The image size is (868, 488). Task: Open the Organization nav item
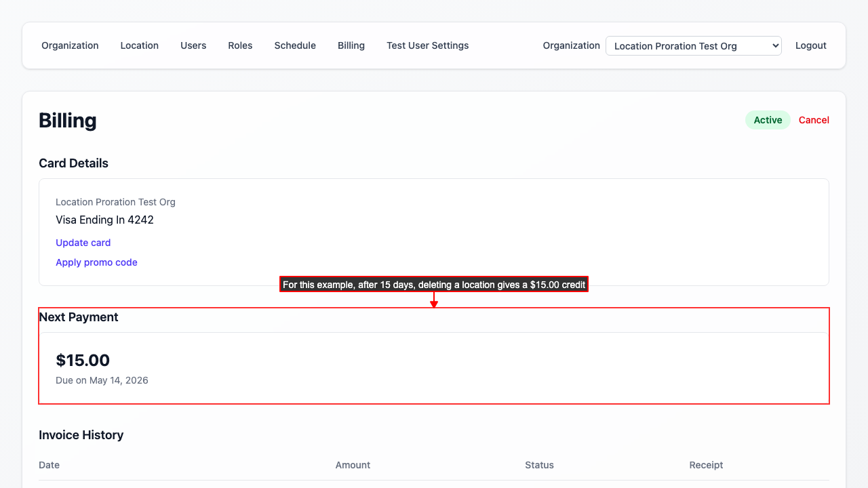pyautogui.click(x=70, y=45)
